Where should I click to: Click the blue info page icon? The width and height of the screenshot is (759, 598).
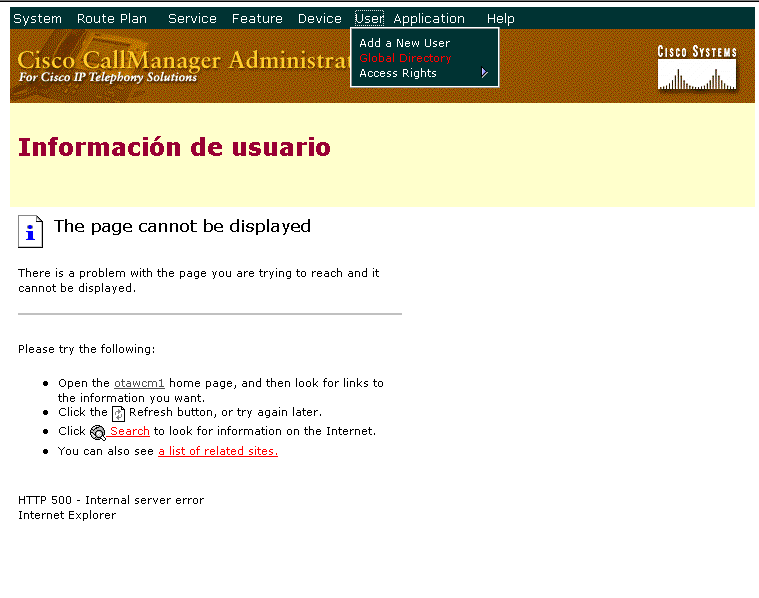(x=30, y=231)
